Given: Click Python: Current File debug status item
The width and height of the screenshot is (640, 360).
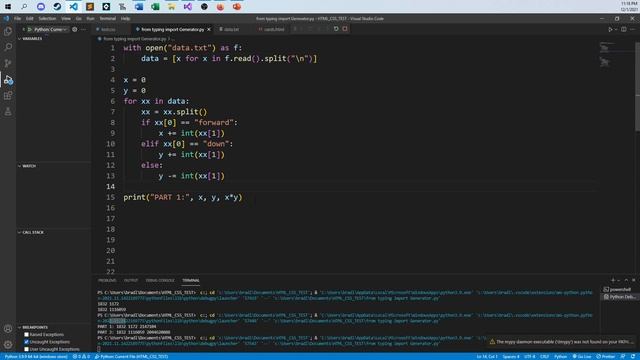Looking at the screenshot, I should point(131,356).
